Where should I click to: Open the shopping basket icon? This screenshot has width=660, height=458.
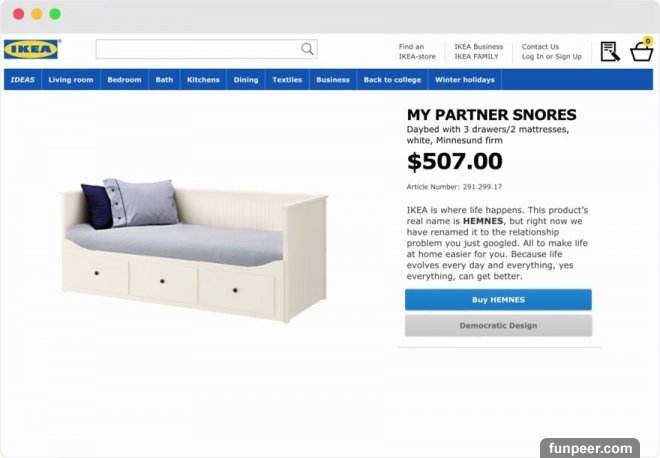coord(641,52)
